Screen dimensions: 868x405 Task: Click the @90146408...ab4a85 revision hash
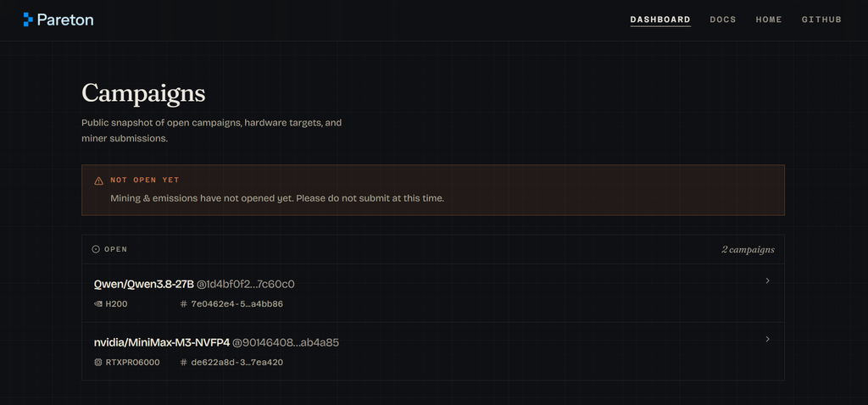coord(286,343)
